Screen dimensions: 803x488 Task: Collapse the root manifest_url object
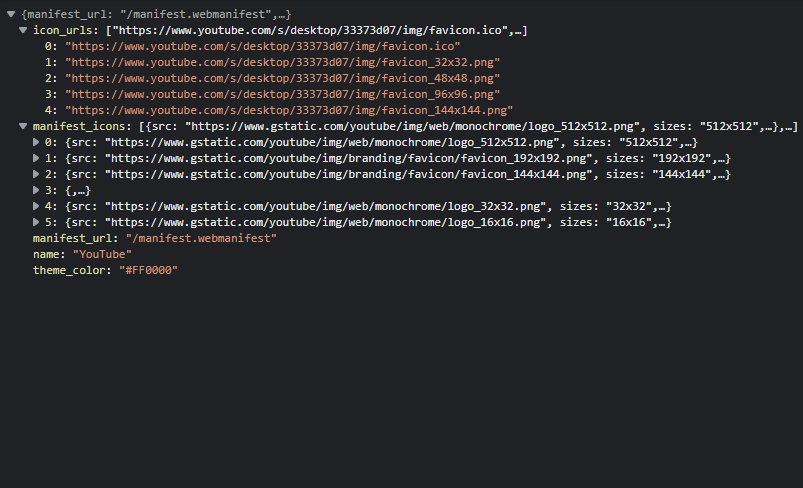click(11, 14)
